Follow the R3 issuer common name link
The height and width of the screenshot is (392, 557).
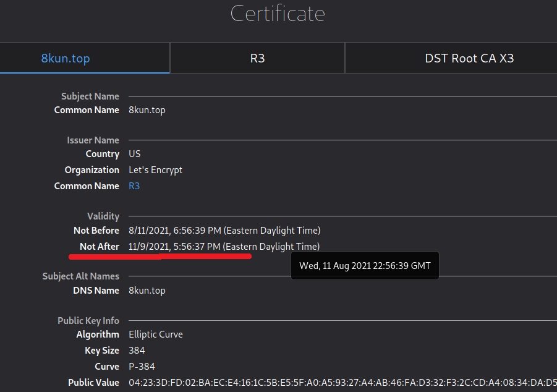[x=134, y=186]
